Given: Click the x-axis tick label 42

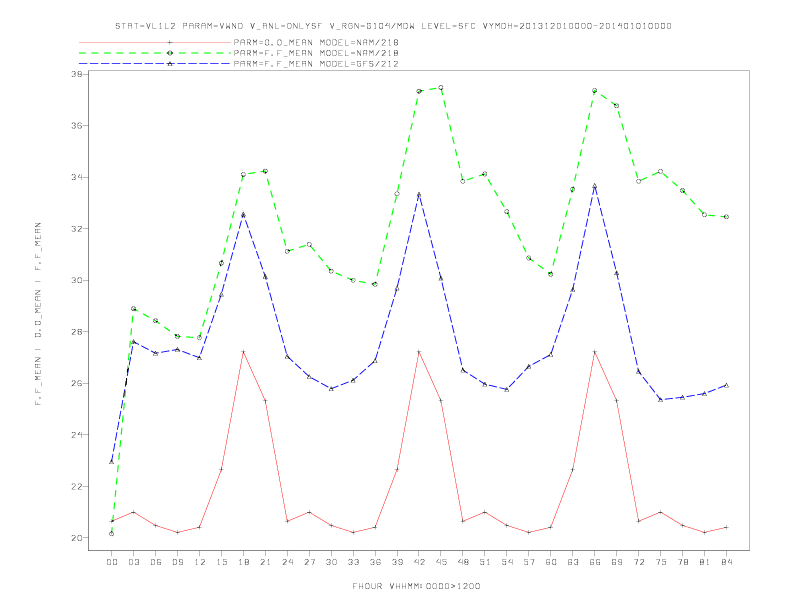Looking at the screenshot, I should tap(419, 562).
